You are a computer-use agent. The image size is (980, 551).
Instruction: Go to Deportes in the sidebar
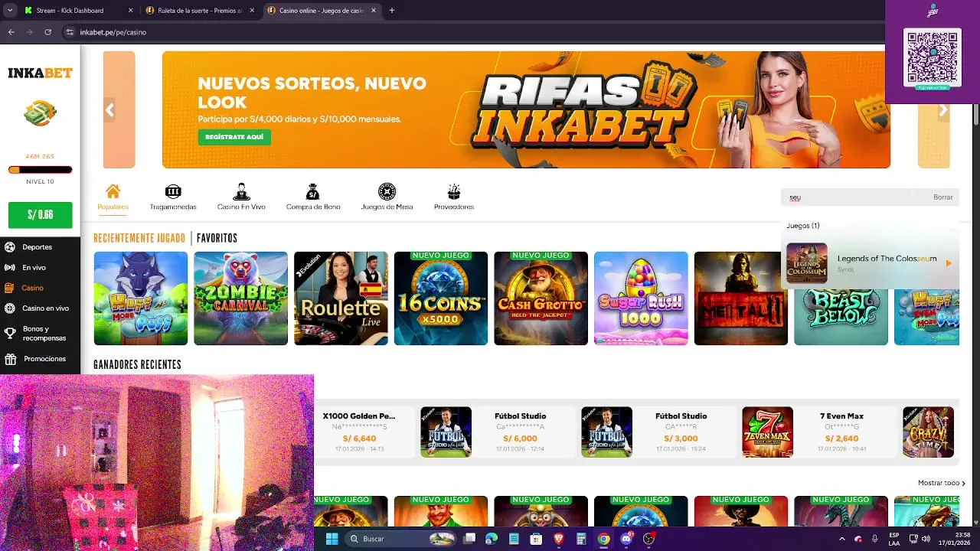pos(37,247)
